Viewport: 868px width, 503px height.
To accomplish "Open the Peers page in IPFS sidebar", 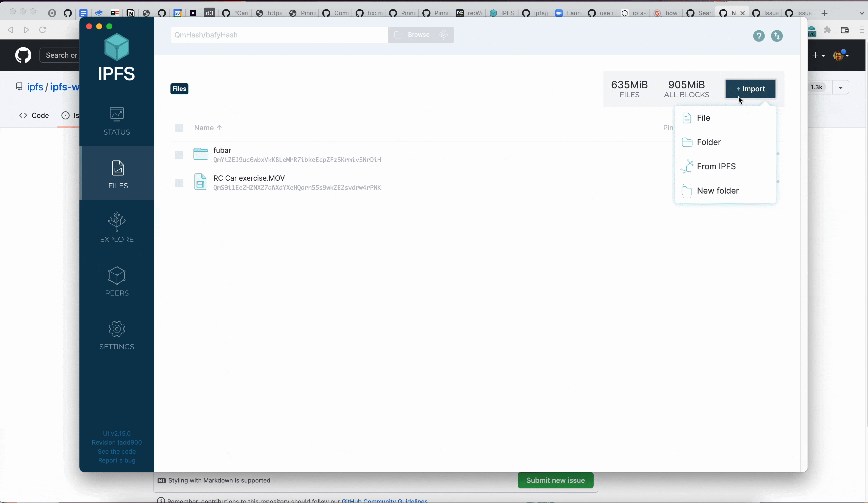I will [x=117, y=281].
